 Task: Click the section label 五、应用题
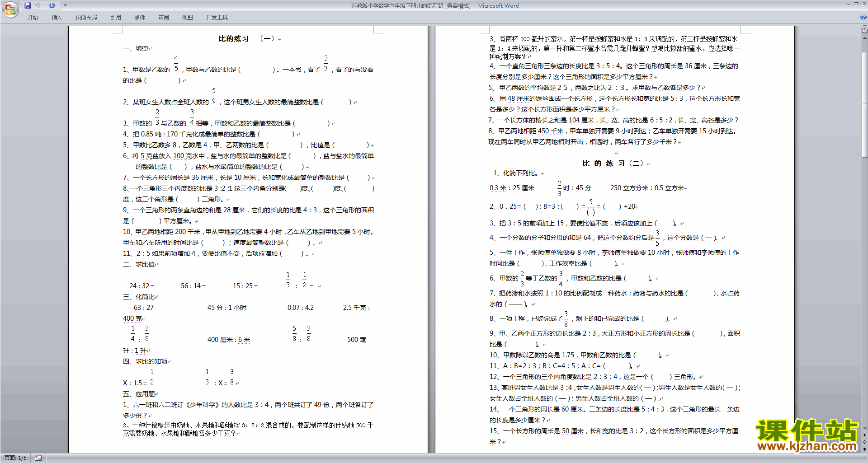[139, 394]
